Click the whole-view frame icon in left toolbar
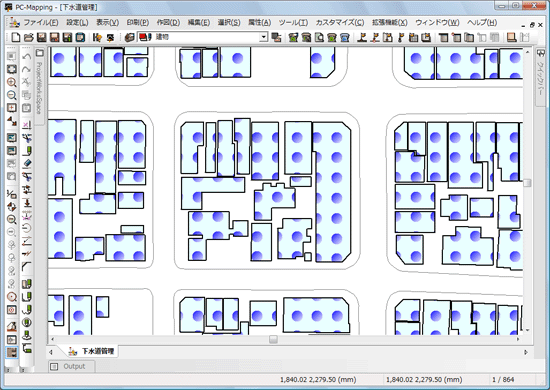Viewport: 550px width, 390px height. pos(12,69)
